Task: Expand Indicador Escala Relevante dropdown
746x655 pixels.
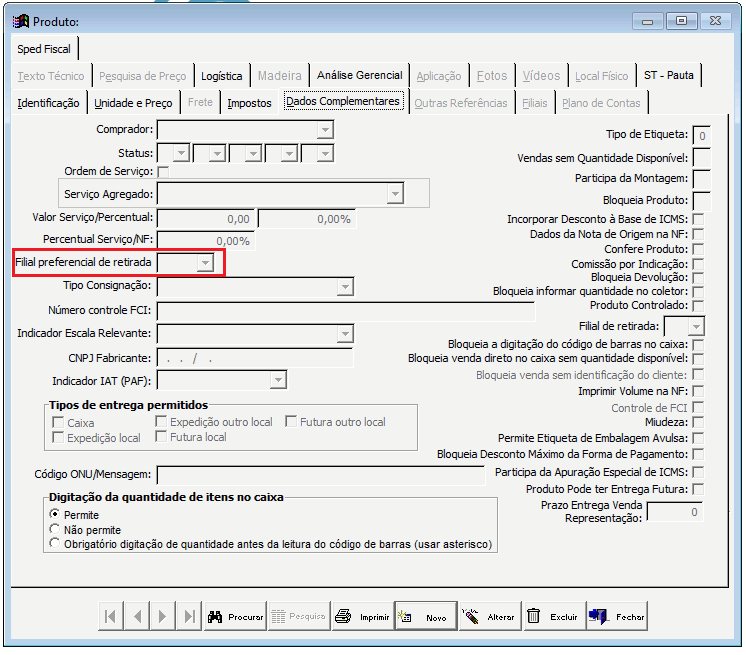Action: point(345,334)
